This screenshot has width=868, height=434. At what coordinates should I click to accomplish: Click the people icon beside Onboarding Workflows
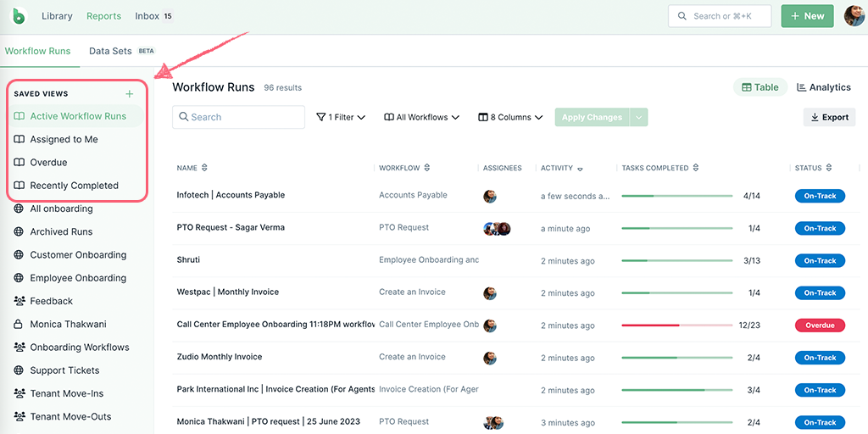19,348
